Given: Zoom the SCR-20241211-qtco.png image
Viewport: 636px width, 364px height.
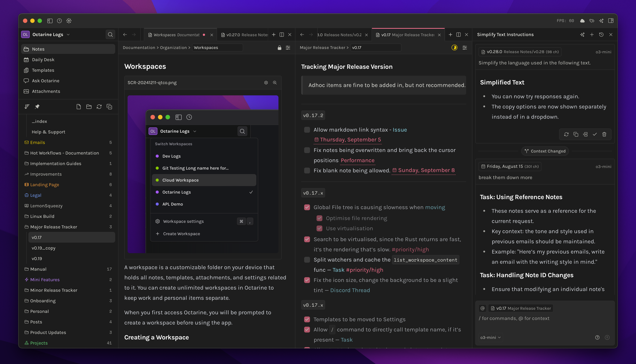Looking at the screenshot, I should pos(275,83).
